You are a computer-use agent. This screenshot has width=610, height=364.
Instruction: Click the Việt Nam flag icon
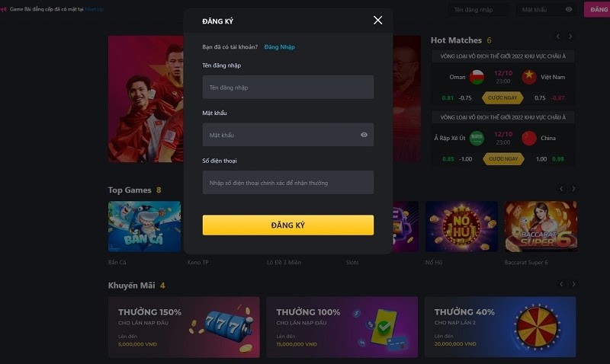[x=529, y=77]
